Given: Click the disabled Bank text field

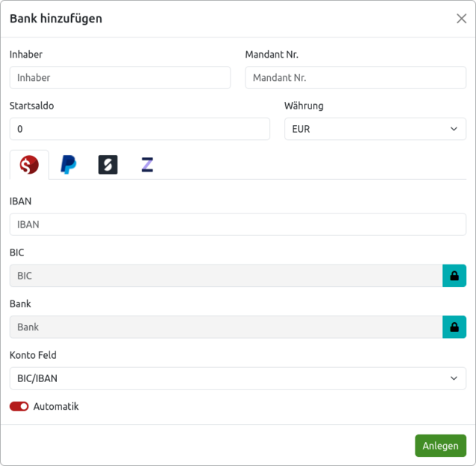Looking at the screenshot, I should coord(226,327).
